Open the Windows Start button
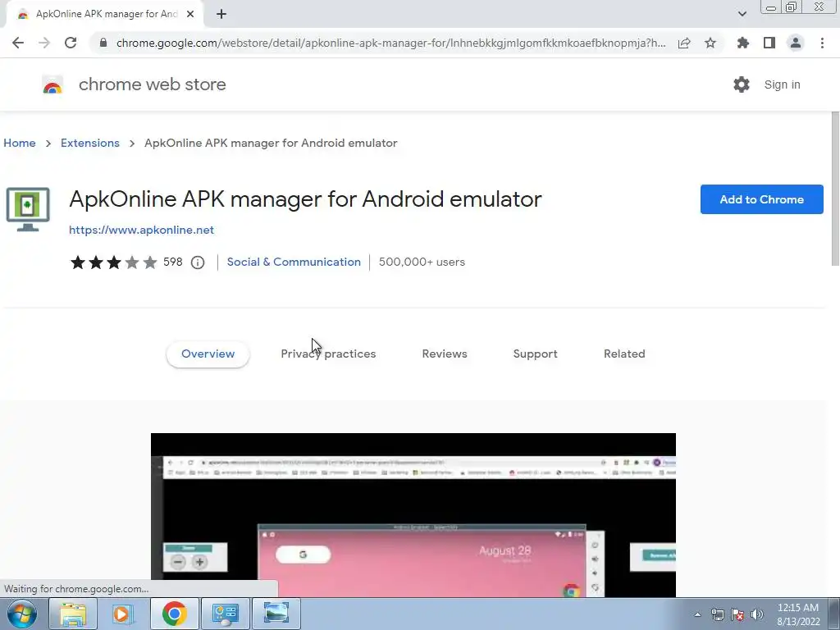Image resolution: width=840 pixels, height=630 pixels. coord(21,614)
